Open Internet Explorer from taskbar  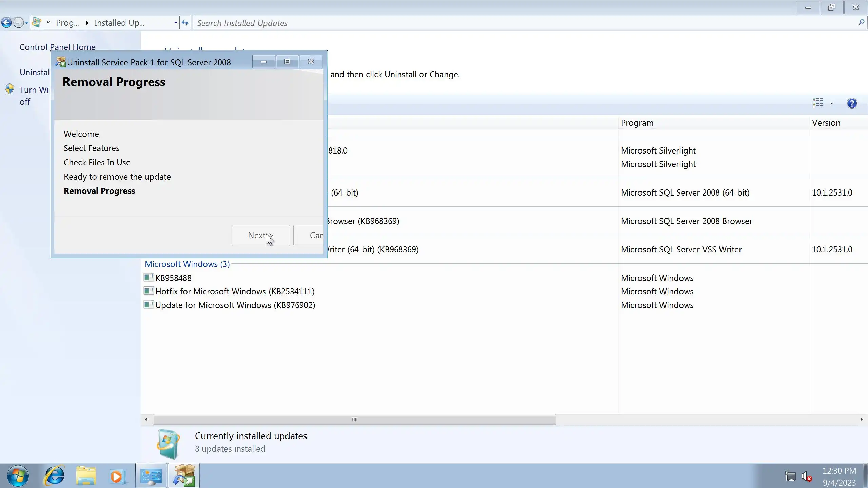55,476
